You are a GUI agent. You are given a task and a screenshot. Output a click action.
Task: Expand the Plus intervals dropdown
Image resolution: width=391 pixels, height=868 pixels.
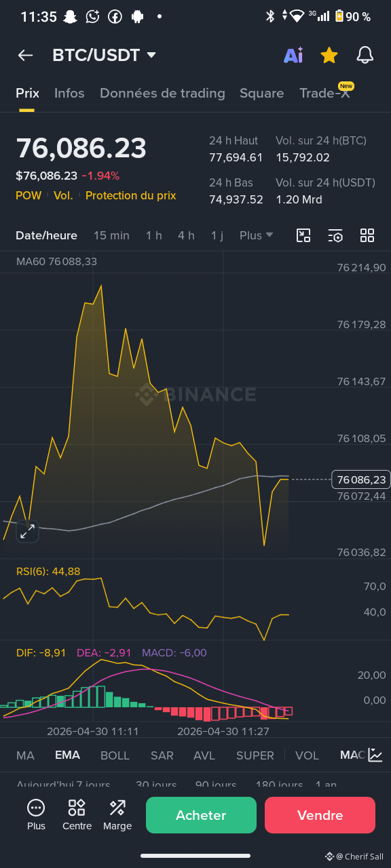256,235
